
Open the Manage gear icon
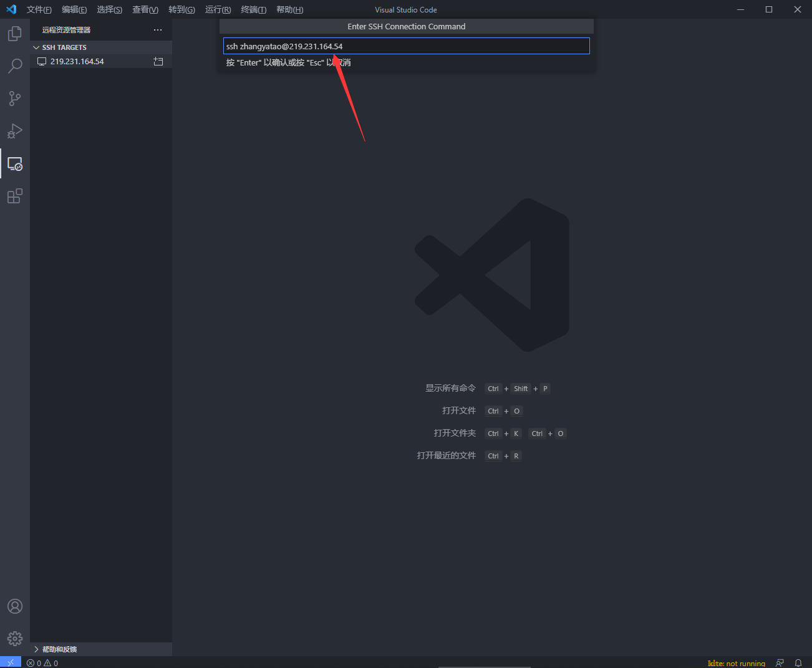click(x=15, y=639)
